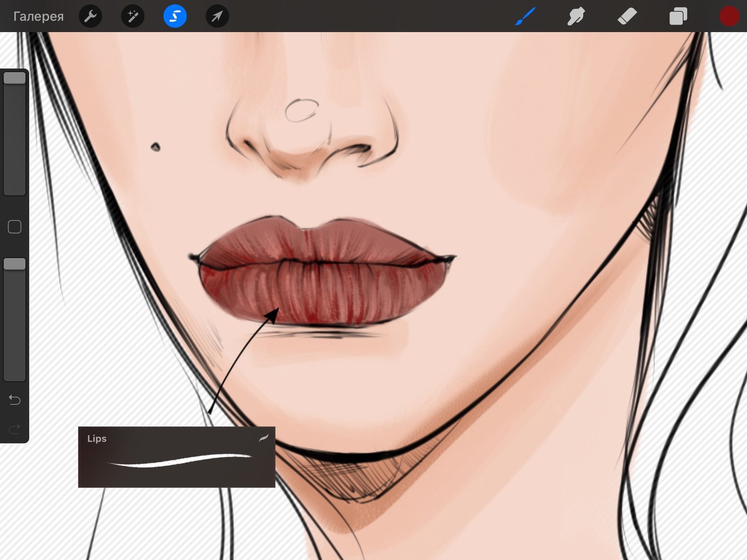Tap the square Modify button in sidebar
The height and width of the screenshot is (560, 747).
(15, 227)
